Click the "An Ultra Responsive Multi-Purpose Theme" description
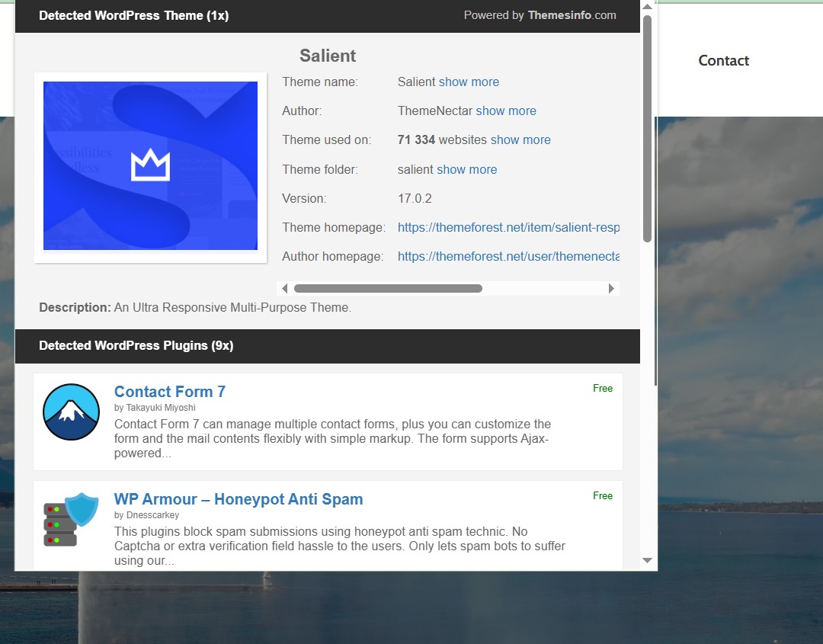Screen dimensions: 823x644 (x=232, y=308)
